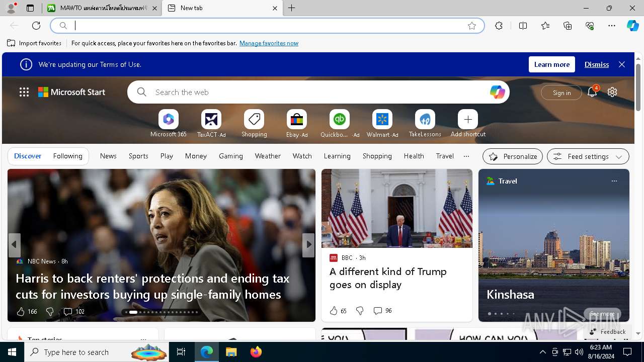Open Favorites list icon
Screen dimensions: 644x362
pyautogui.click(x=545, y=26)
